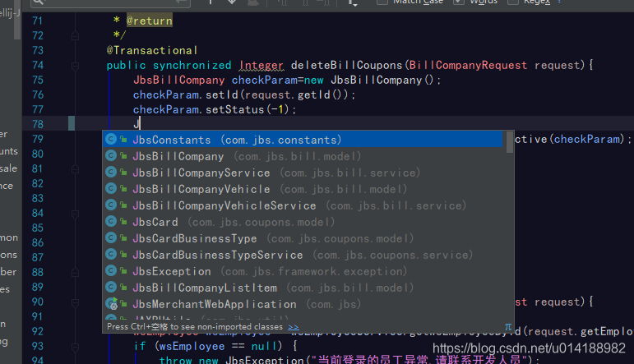
Task: Toggle fold marker at line 88
Action: [x=75, y=272]
